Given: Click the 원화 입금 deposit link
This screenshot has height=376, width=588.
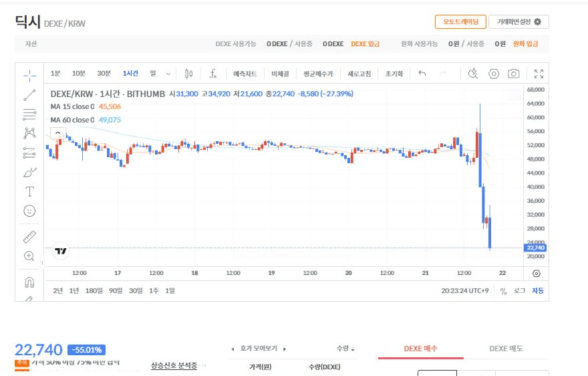Looking at the screenshot, I should [x=525, y=44].
